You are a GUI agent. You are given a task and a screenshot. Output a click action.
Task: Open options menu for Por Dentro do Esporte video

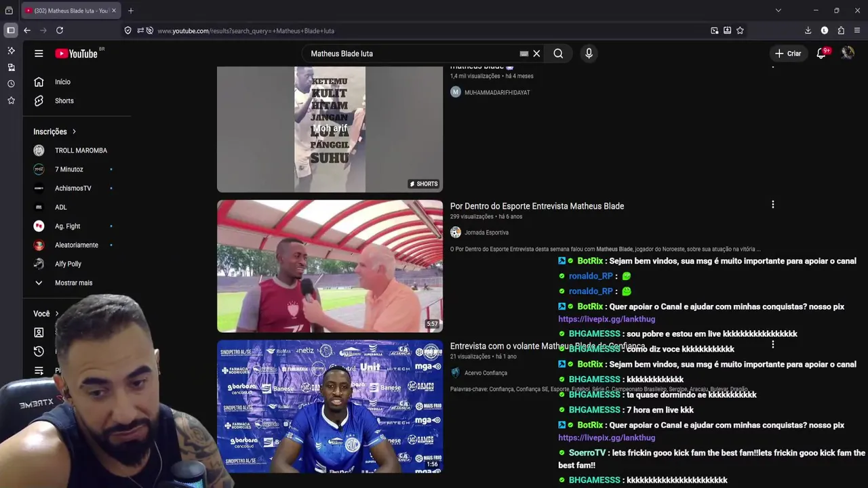[772, 205]
